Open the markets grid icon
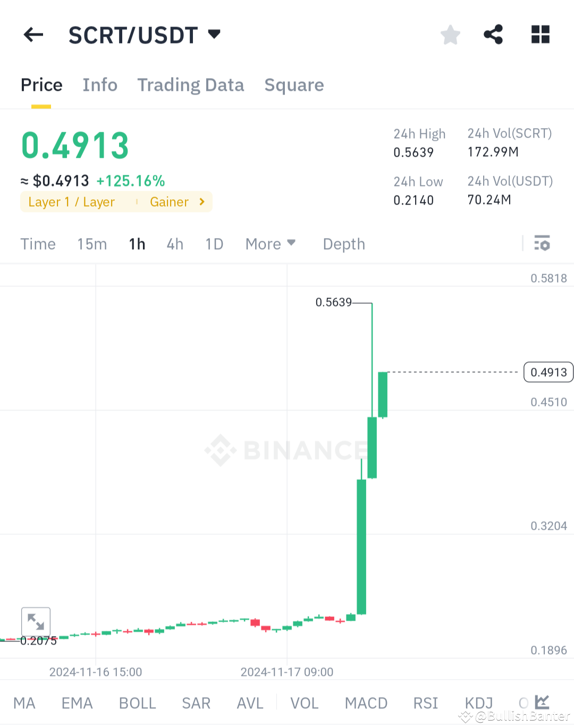 pos(540,35)
